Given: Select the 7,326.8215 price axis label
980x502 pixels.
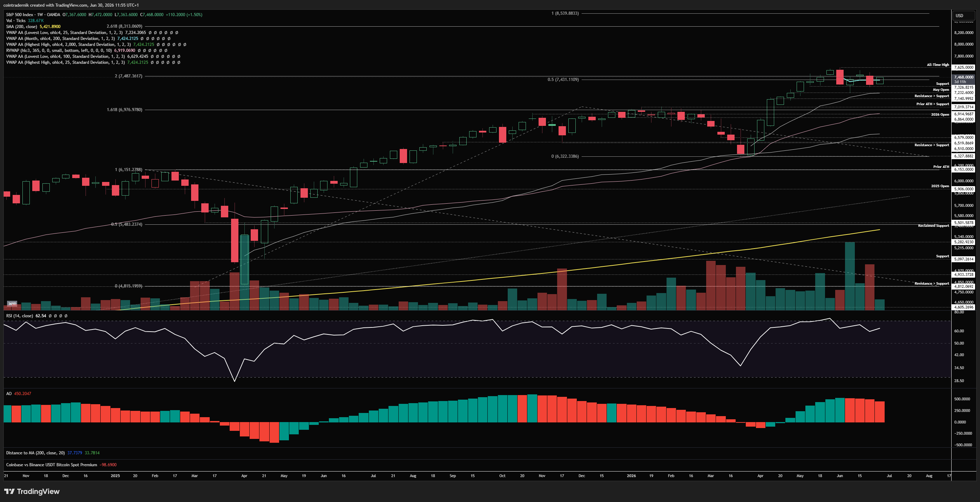Looking at the screenshot, I should click(x=964, y=88).
